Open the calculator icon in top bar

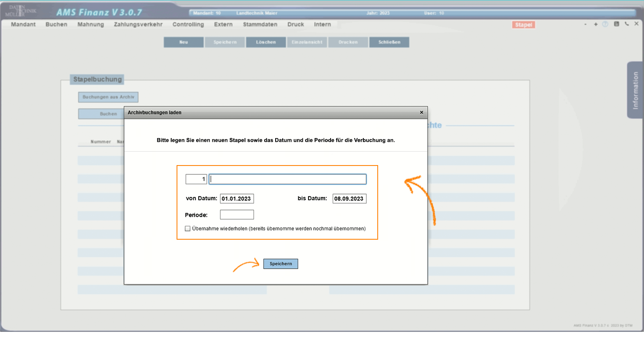click(x=616, y=24)
